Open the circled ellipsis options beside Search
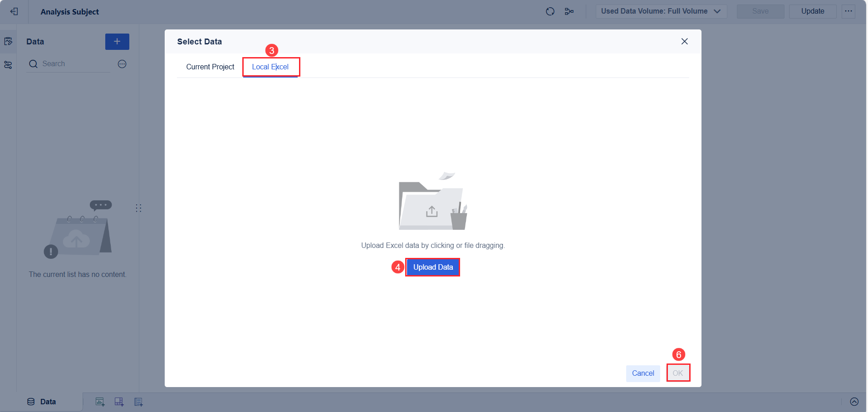 (122, 64)
